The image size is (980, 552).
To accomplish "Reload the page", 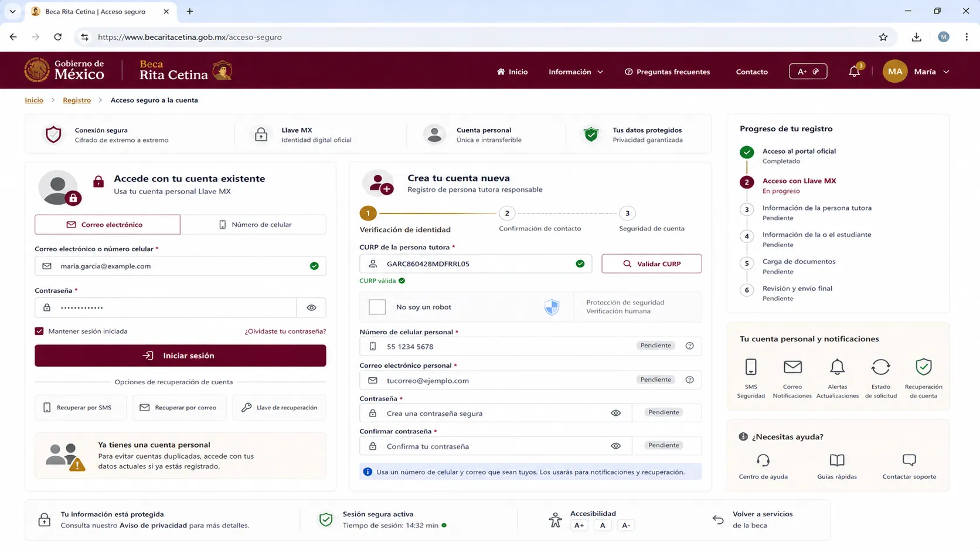I will click(57, 37).
